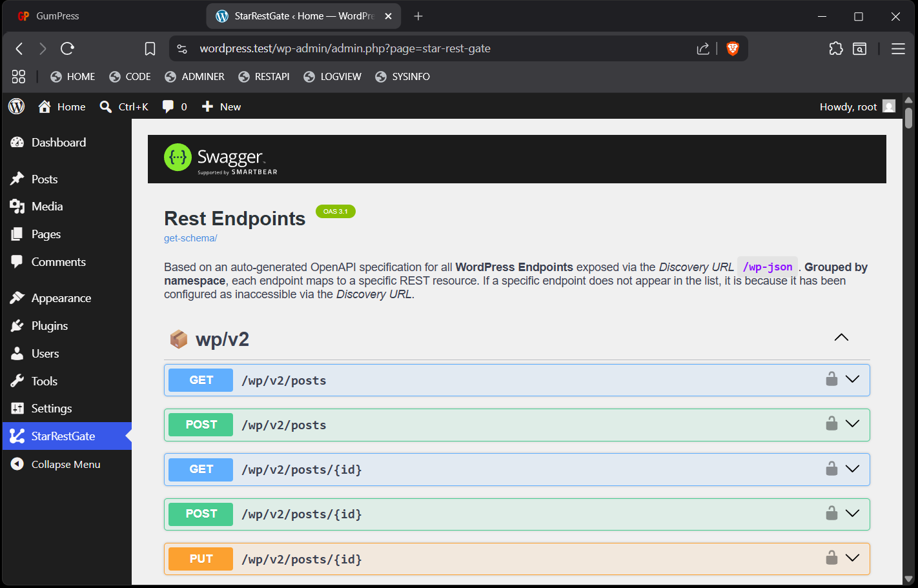This screenshot has width=918, height=588.
Task: Expand GET /wp/v2/posts/{id} operation chevron
Action: click(x=852, y=469)
